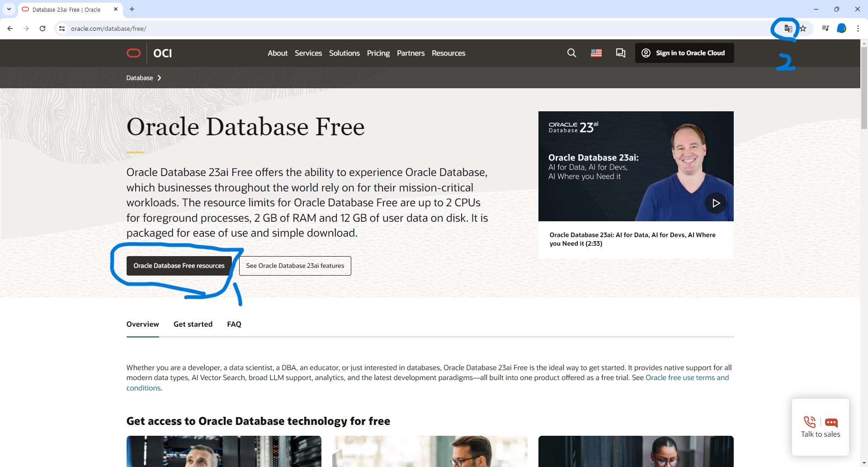The height and width of the screenshot is (467, 868).
Task: Click the scrollbar up arrow
Action: 864,43
